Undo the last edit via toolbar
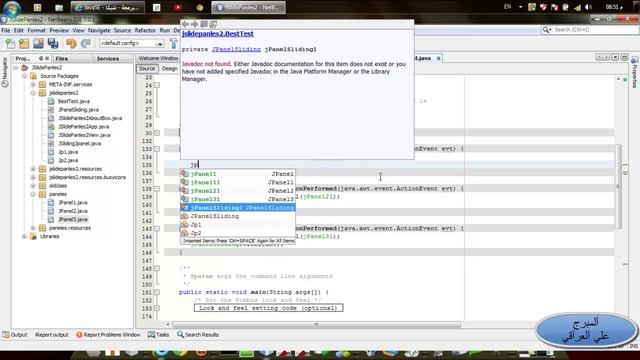640x360 pixels. click(x=71, y=43)
